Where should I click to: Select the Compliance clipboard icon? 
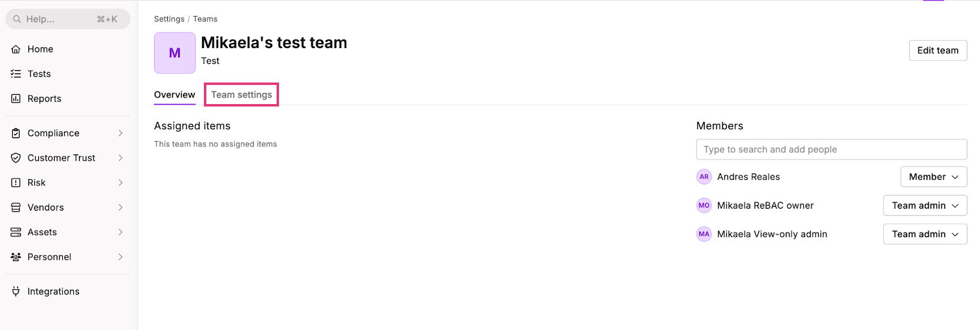pyautogui.click(x=16, y=133)
